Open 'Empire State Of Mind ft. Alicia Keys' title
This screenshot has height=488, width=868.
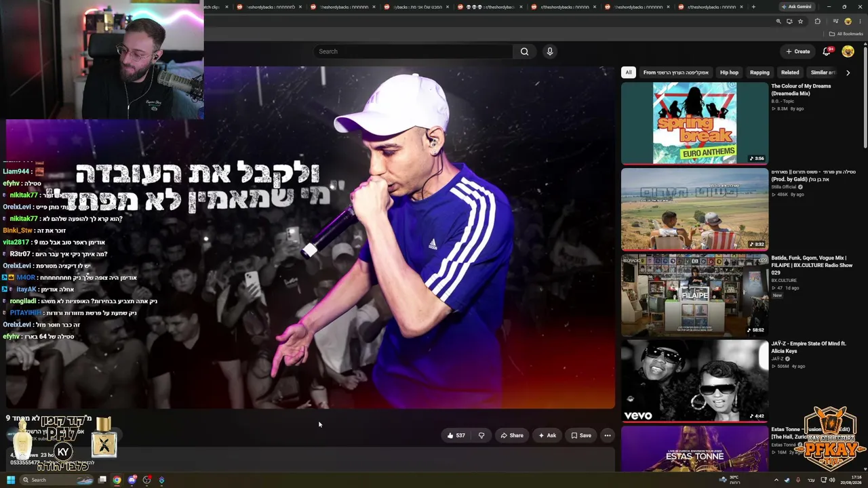point(808,347)
